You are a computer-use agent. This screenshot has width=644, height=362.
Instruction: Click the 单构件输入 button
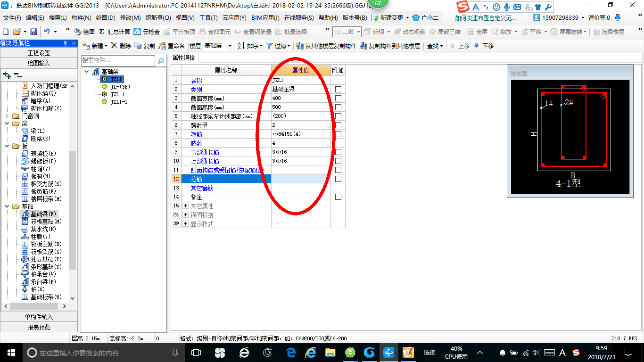click(x=39, y=317)
